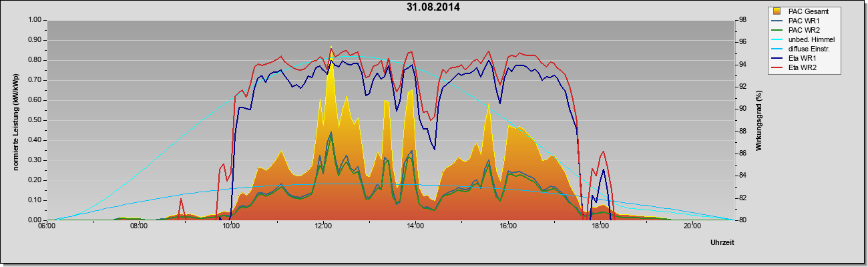Click the 20:00 time axis label
The image size is (868, 267).
pyautogui.click(x=692, y=226)
